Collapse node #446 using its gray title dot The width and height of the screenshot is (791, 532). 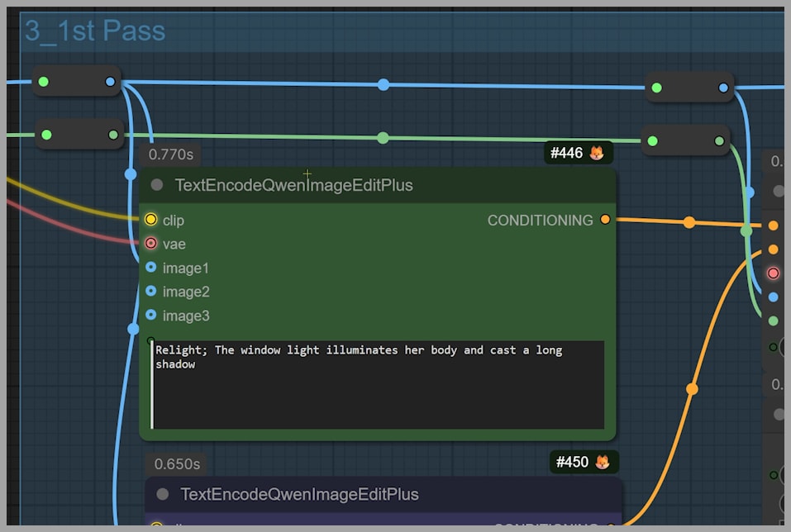(157, 185)
